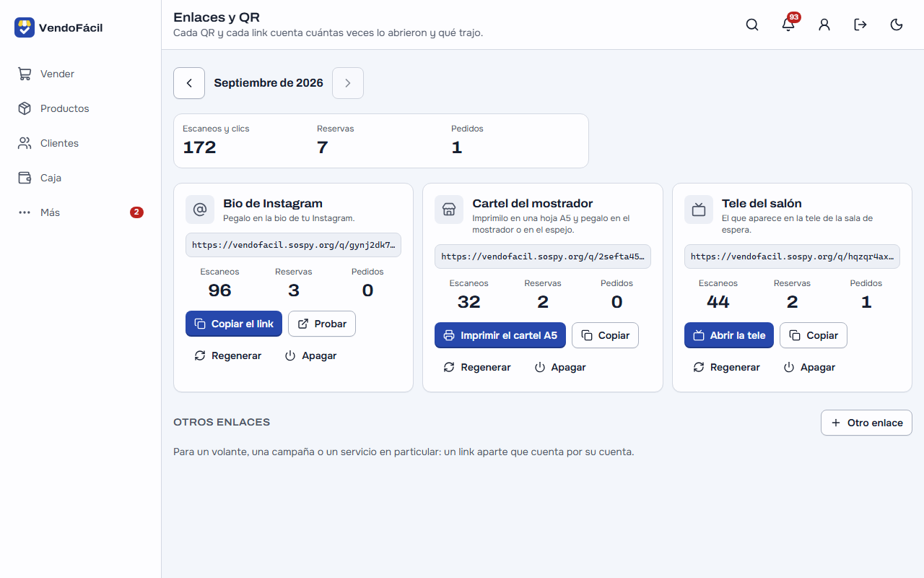The height and width of the screenshot is (578, 924).
Task: Regenerate the Bio de Instagram link
Action: point(228,355)
